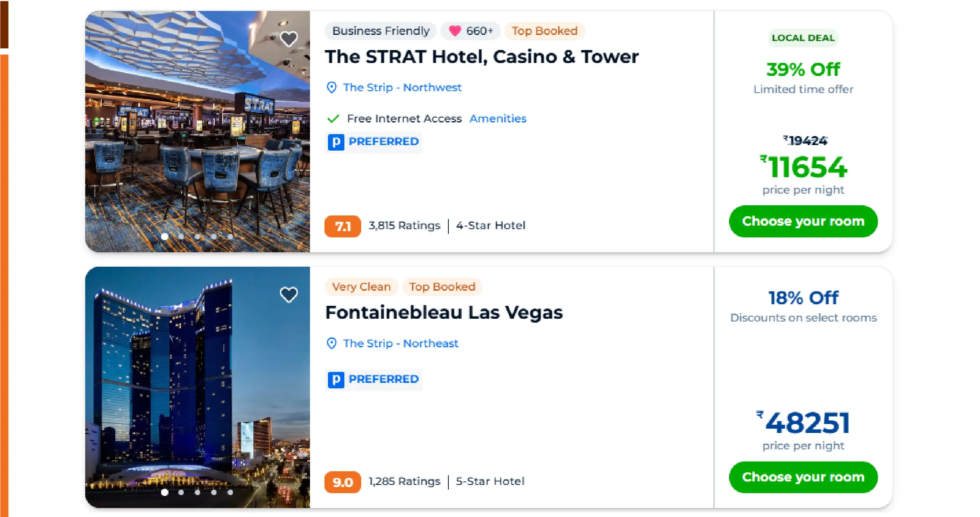
Task: Select the second carousel dot on The STRAT photo
Action: pos(181,237)
